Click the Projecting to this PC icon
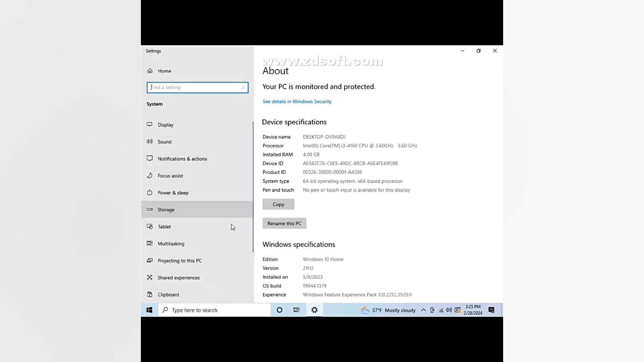This screenshot has height=362, width=644. tap(150, 260)
